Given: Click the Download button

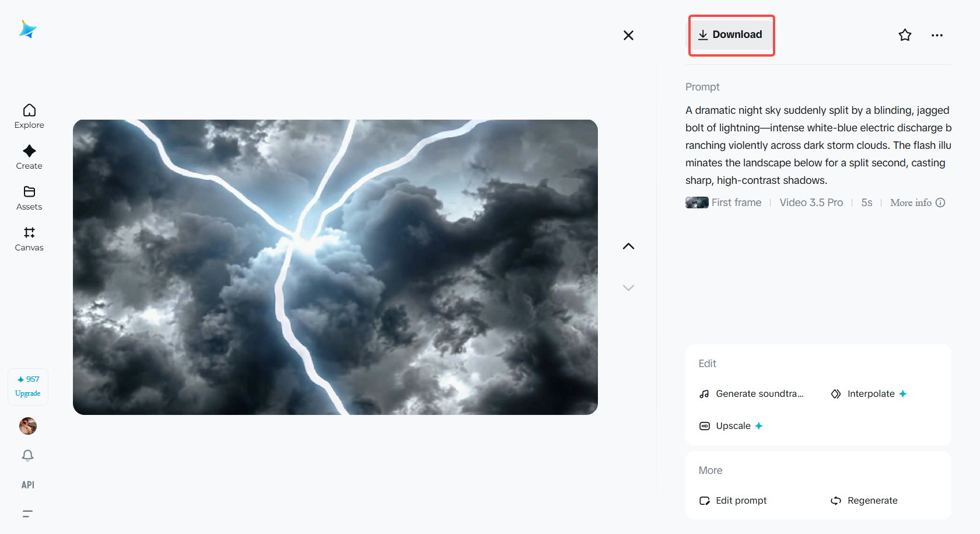Looking at the screenshot, I should tap(731, 35).
